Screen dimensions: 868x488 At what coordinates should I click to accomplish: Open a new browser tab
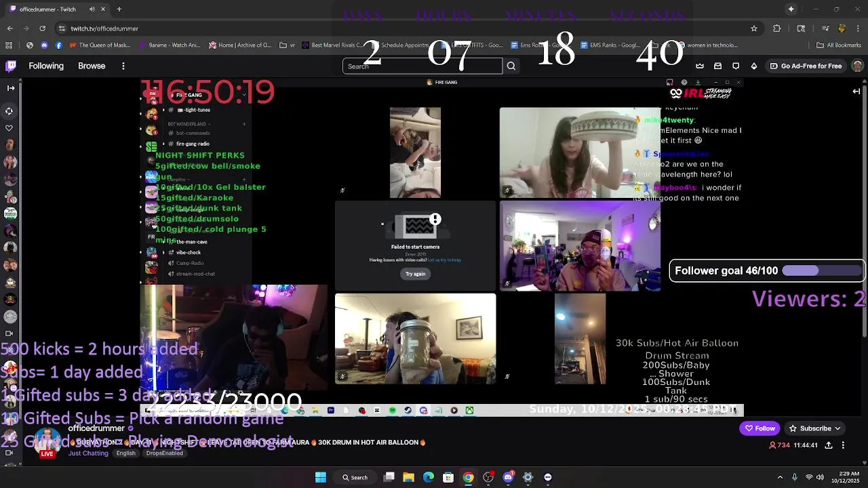pos(119,9)
